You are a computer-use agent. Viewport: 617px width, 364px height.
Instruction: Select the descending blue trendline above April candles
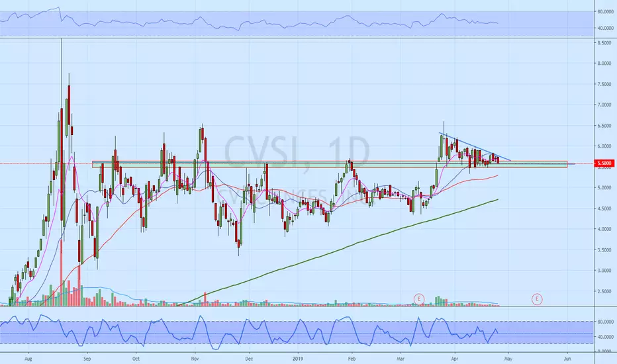475,147
